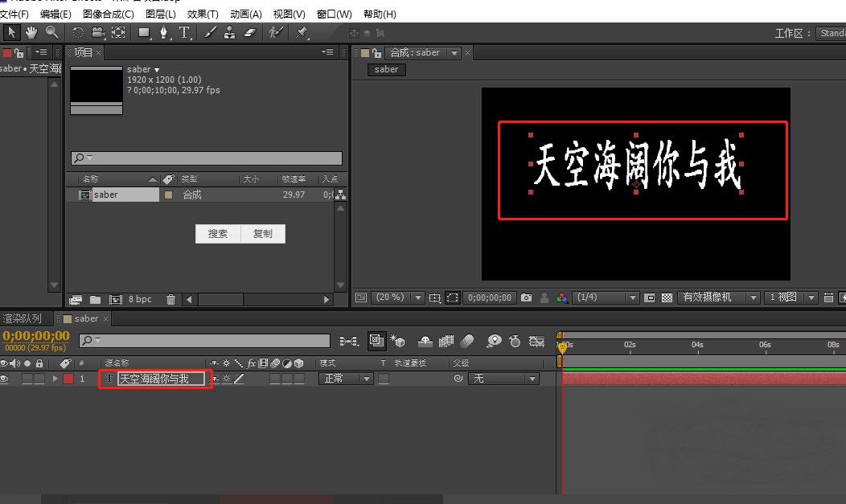Open the Graph Editor in the timeline
The image size is (846, 504).
point(536,341)
